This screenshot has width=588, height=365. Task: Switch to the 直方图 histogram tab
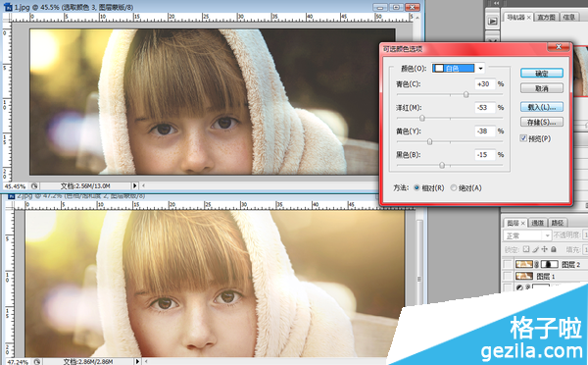pos(546,18)
